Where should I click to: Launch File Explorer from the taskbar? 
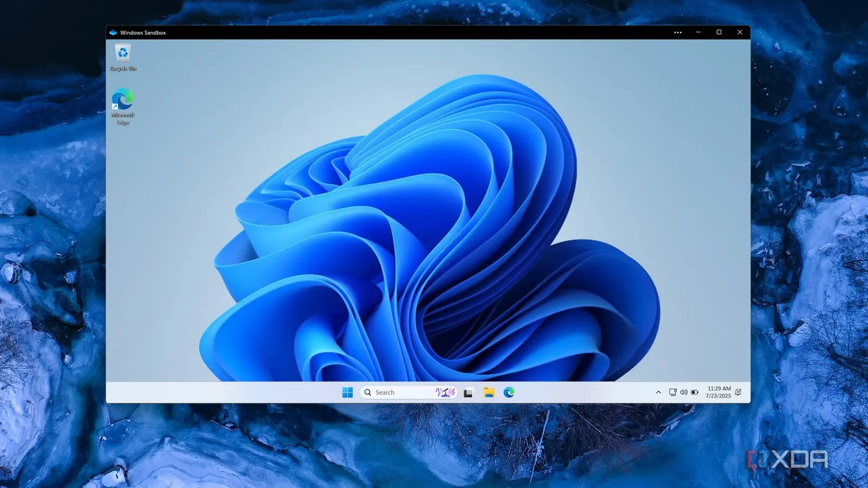(489, 393)
